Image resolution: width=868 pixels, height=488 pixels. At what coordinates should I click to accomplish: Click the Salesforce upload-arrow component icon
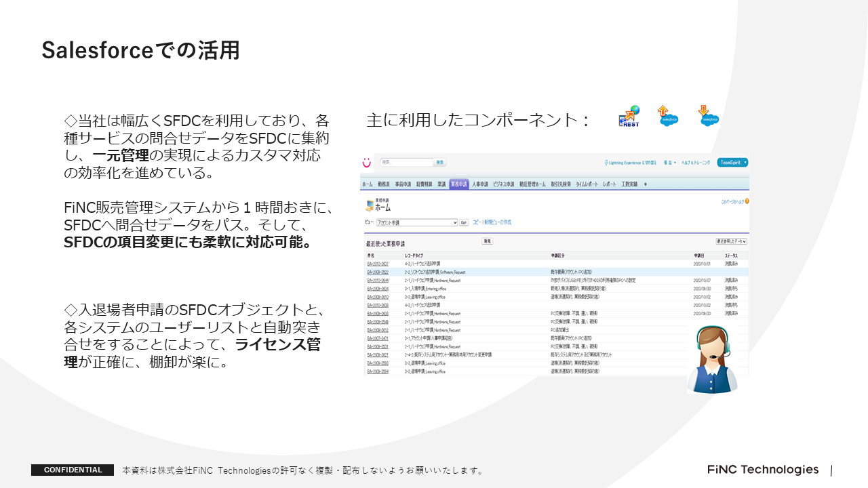pos(668,116)
